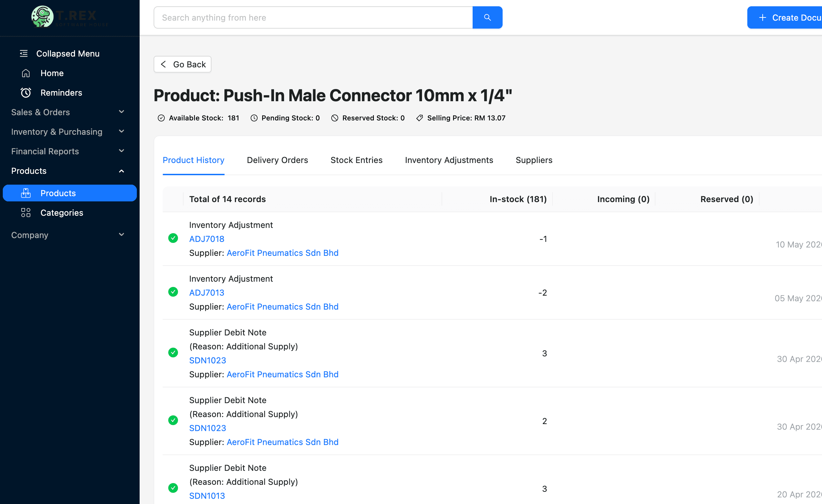The height and width of the screenshot is (504, 822).
Task: Click the Products box icon in sidebar
Action: click(26, 193)
